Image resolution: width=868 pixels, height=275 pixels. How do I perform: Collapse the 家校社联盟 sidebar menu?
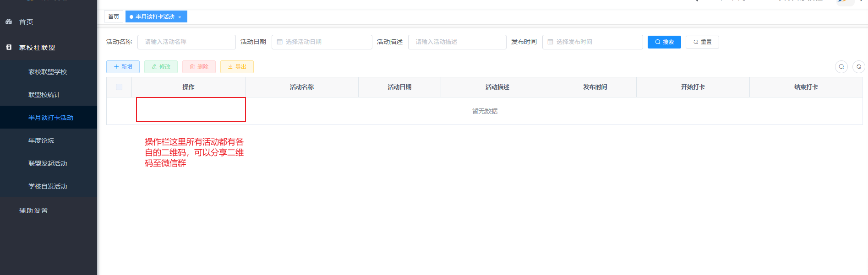click(37, 48)
